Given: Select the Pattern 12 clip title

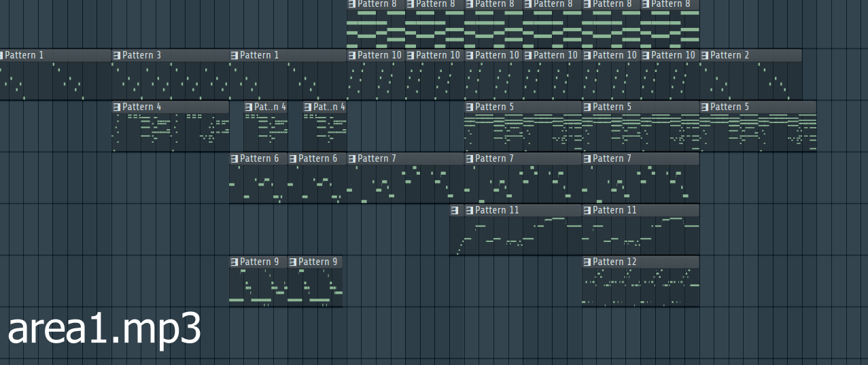Looking at the screenshot, I should [615, 262].
